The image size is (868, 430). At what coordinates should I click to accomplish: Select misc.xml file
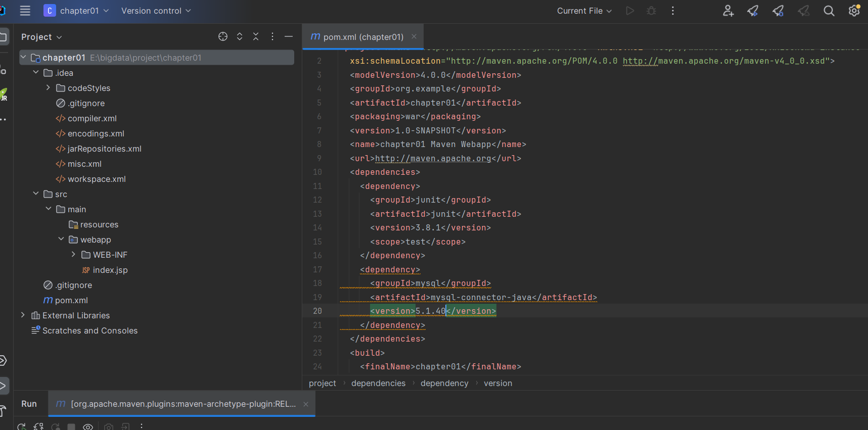click(x=78, y=164)
